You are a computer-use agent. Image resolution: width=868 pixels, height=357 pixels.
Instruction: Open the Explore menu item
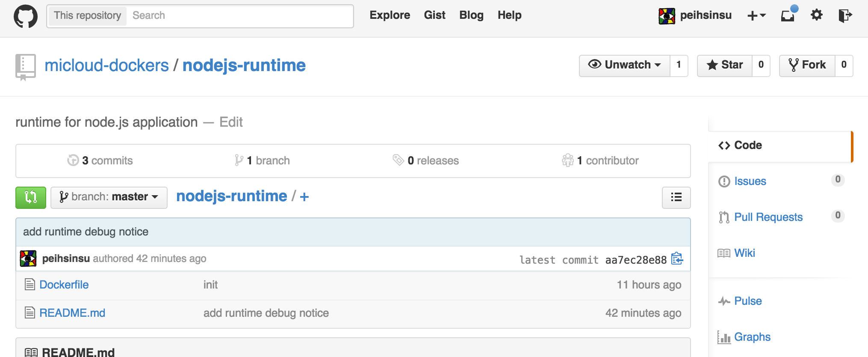pos(390,15)
